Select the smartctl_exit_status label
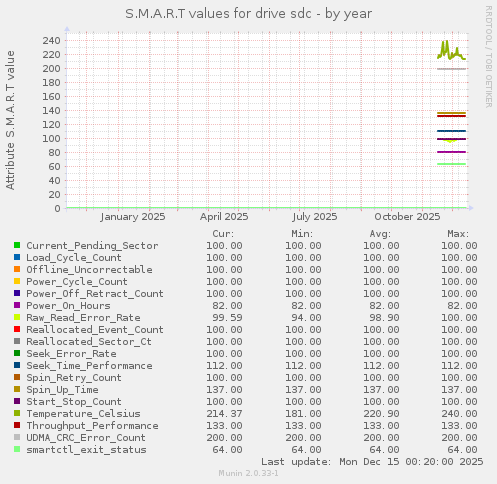Screen dimensions: 497x484 pos(86,450)
